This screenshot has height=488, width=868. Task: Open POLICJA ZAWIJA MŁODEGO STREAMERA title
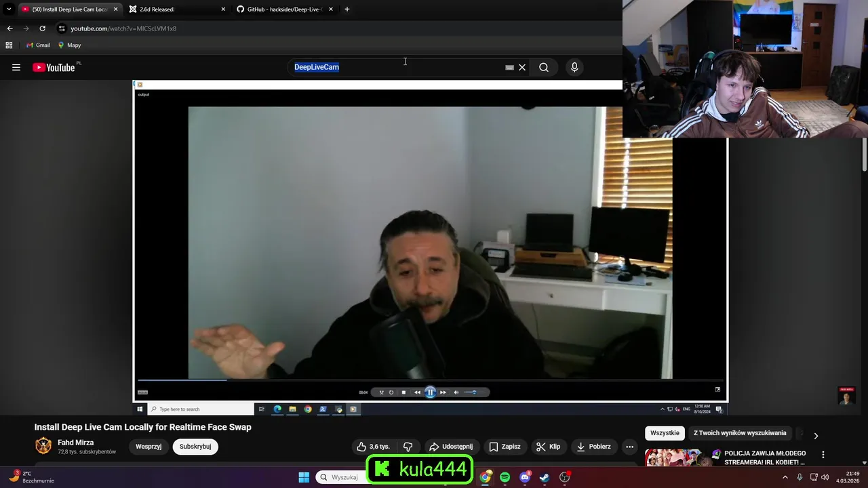(x=764, y=457)
